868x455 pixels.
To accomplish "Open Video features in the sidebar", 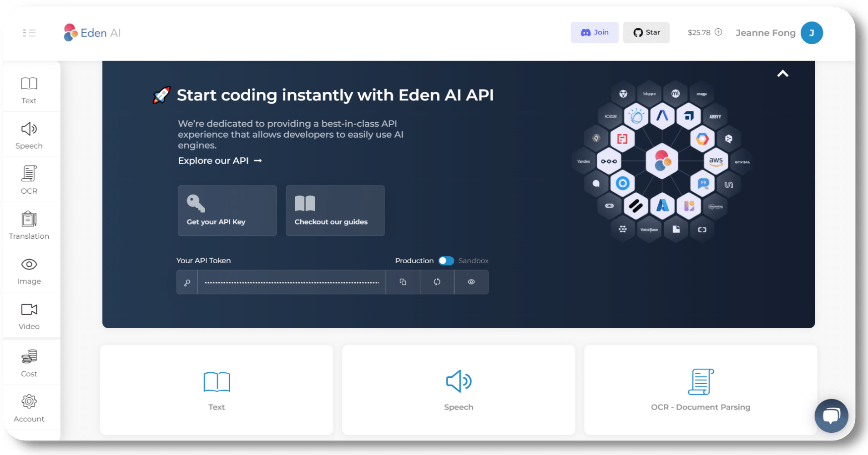I will [x=29, y=315].
